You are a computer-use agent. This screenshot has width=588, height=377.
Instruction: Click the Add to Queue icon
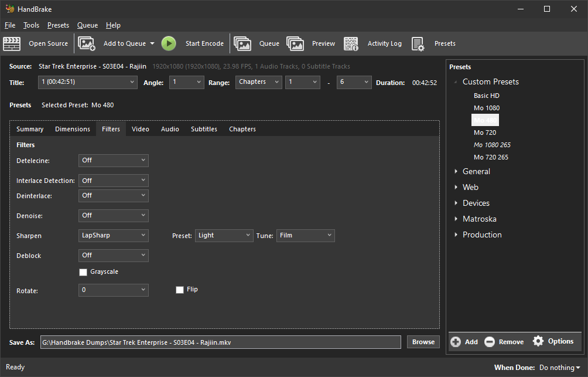87,43
